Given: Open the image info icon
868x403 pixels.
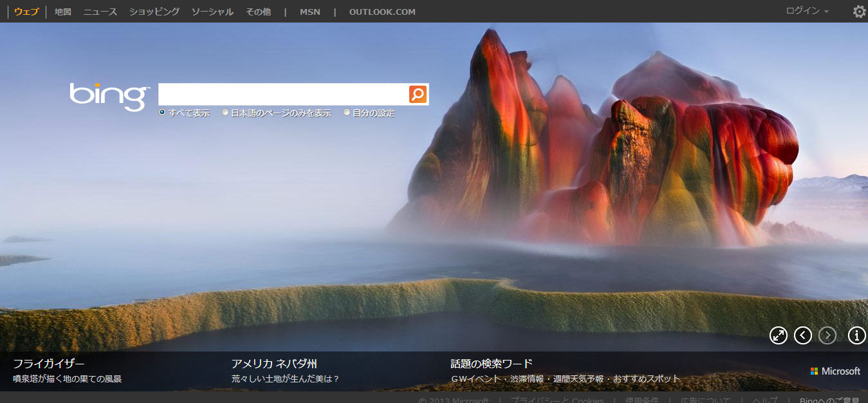Looking at the screenshot, I should [856, 335].
